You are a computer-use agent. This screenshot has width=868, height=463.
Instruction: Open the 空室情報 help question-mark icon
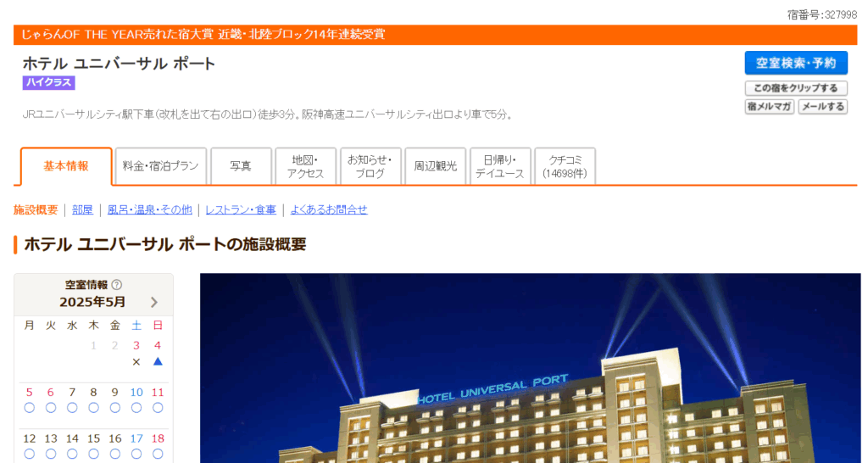(x=117, y=285)
